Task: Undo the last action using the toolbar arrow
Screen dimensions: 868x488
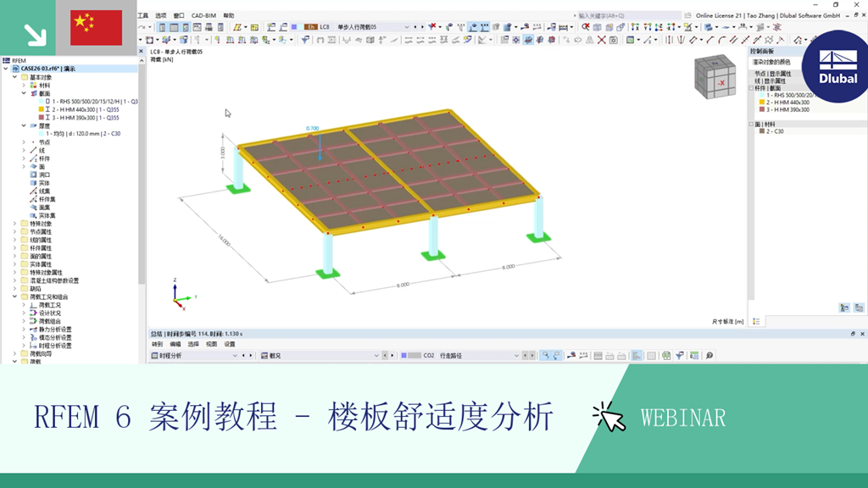Action: click(x=140, y=25)
